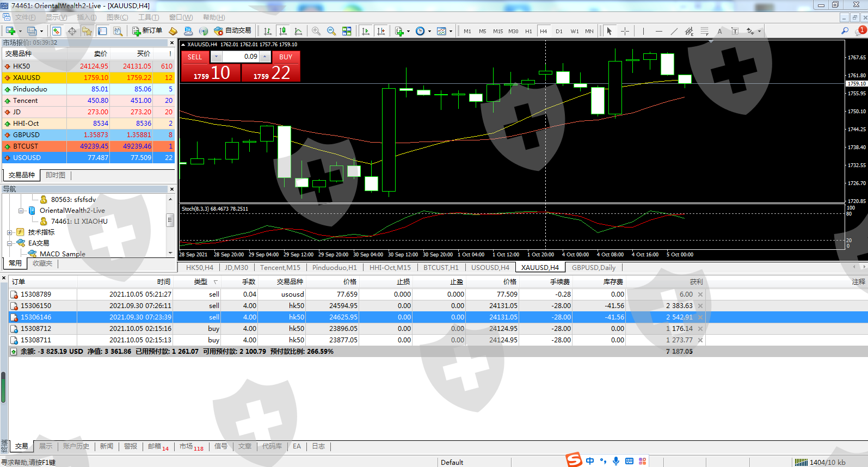The image size is (868, 467).
Task: Collapse the EA交易 tree node
Action: (10, 243)
